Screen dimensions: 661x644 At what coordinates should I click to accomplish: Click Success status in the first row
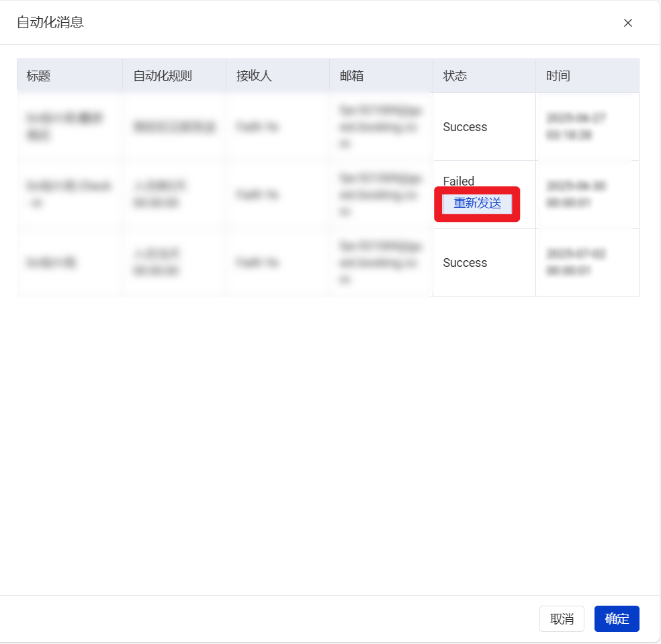click(465, 127)
